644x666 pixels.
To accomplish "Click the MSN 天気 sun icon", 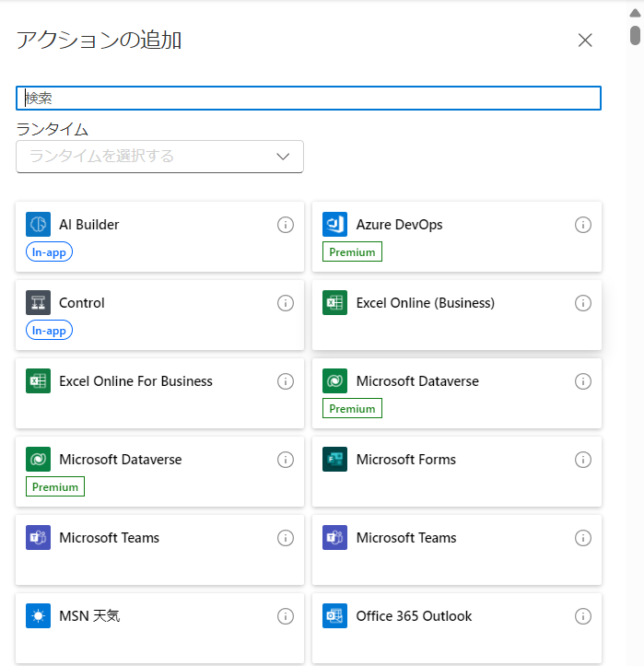I will pyautogui.click(x=38, y=616).
